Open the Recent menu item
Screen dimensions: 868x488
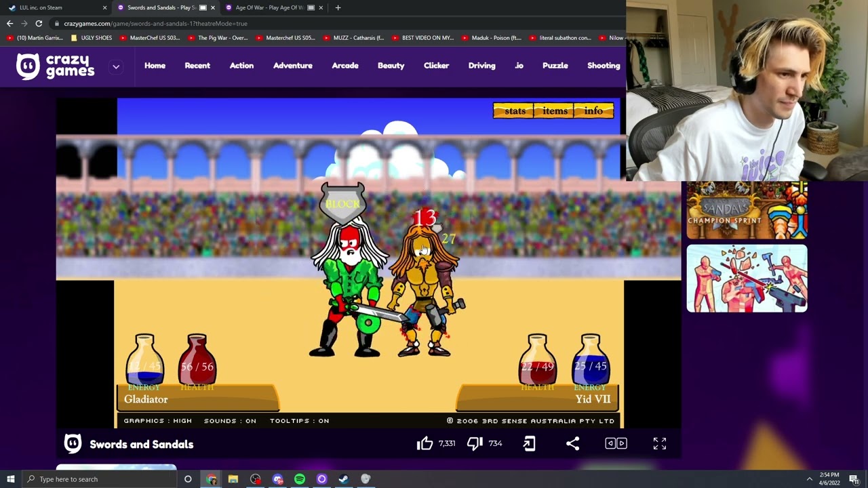(197, 66)
